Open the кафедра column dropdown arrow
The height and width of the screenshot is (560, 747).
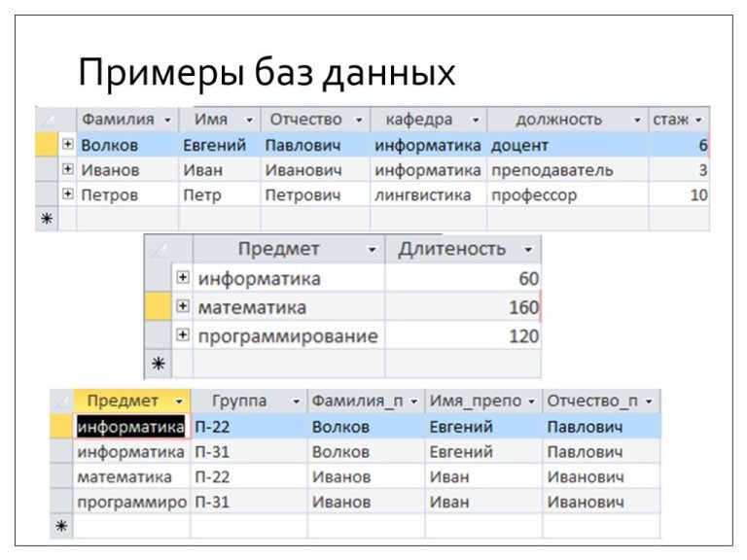[x=476, y=120]
